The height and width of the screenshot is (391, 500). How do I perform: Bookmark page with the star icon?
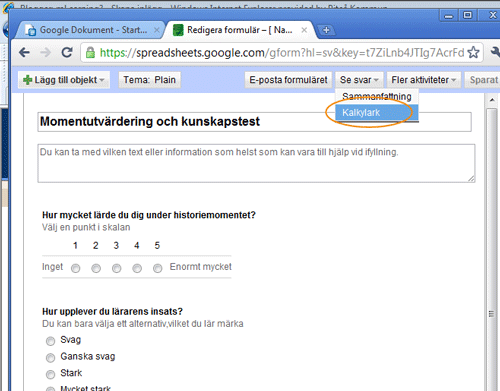coord(473,52)
